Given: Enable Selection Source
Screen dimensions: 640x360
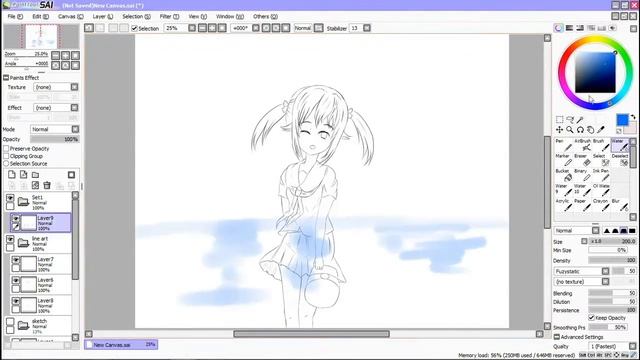Looking at the screenshot, I should 6,163.
